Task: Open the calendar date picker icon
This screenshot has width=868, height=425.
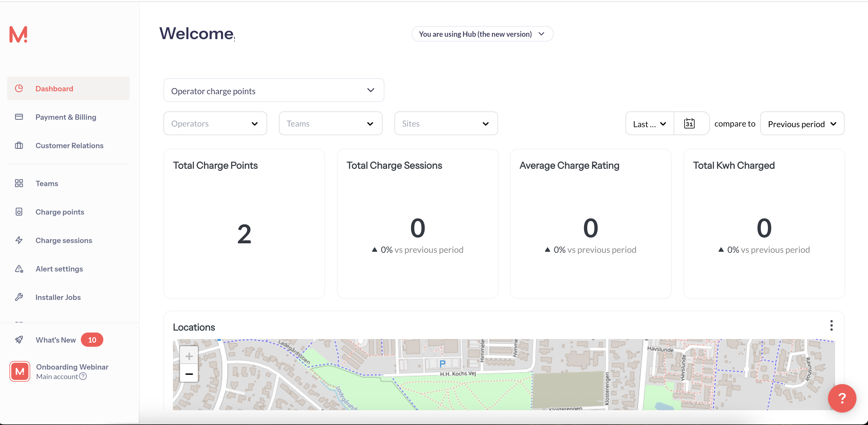Action: coord(689,124)
